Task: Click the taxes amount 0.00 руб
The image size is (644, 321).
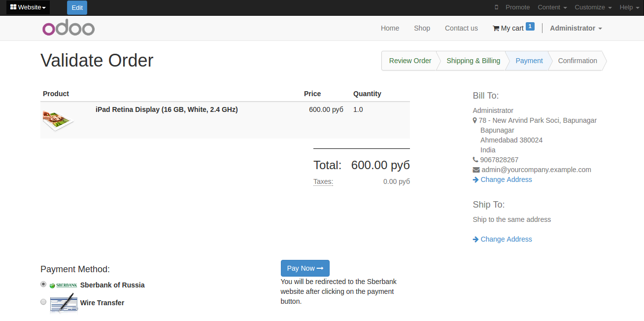Action: pyautogui.click(x=397, y=181)
